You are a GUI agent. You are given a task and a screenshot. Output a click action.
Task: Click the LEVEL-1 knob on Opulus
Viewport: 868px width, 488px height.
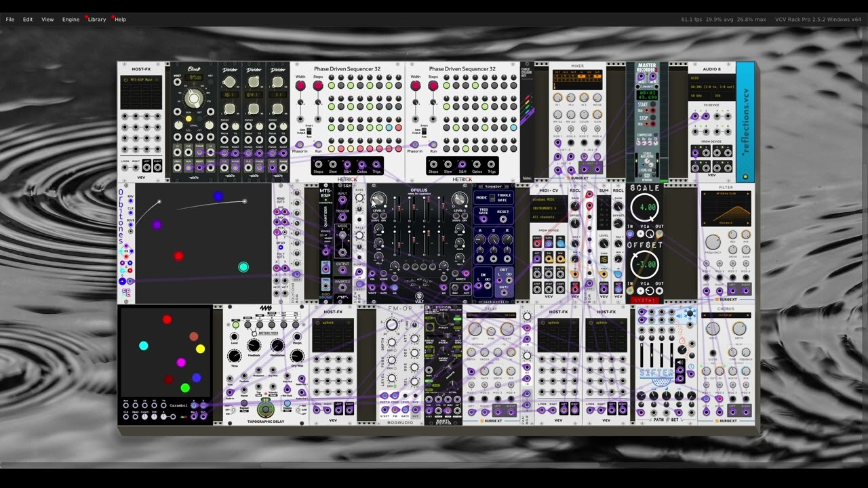tap(378, 199)
